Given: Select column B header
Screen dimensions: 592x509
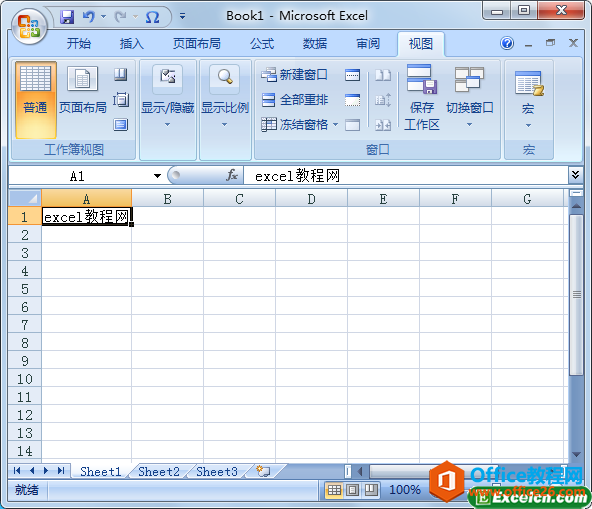Looking at the screenshot, I should (x=168, y=199).
